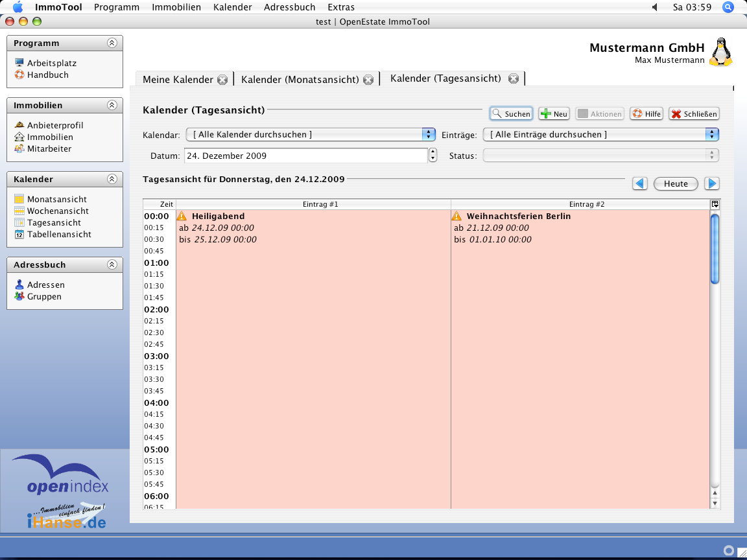
Task: Click the Neu button to create entry
Action: pyautogui.click(x=554, y=113)
